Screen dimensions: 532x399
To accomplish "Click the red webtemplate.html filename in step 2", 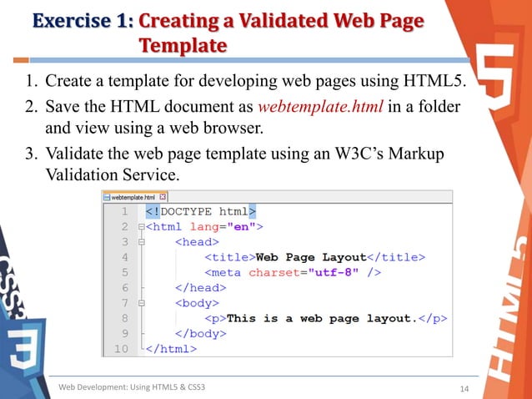I will [x=321, y=107].
